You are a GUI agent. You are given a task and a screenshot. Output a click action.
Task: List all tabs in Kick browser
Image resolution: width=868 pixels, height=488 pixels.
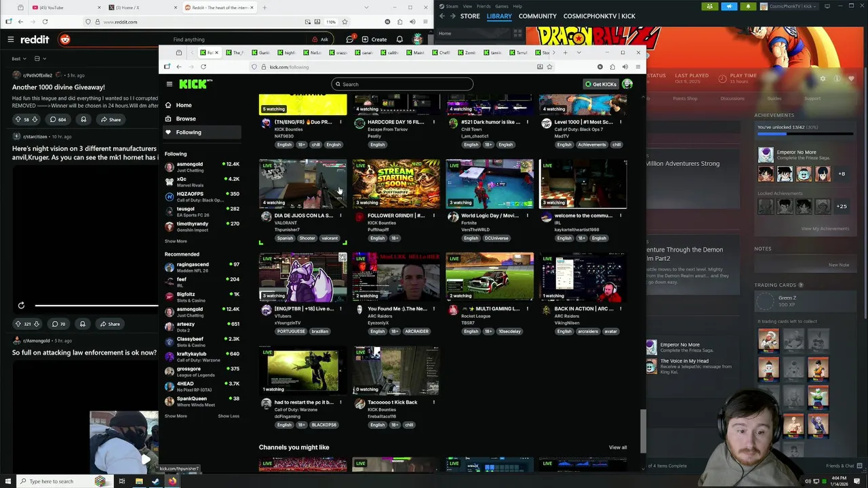[x=578, y=52]
